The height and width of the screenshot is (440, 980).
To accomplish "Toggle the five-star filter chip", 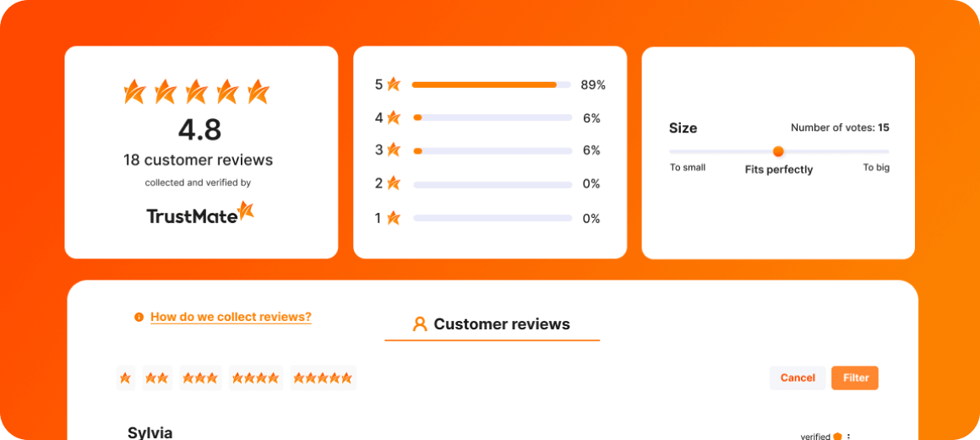I will pyautogui.click(x=323, y=378).
